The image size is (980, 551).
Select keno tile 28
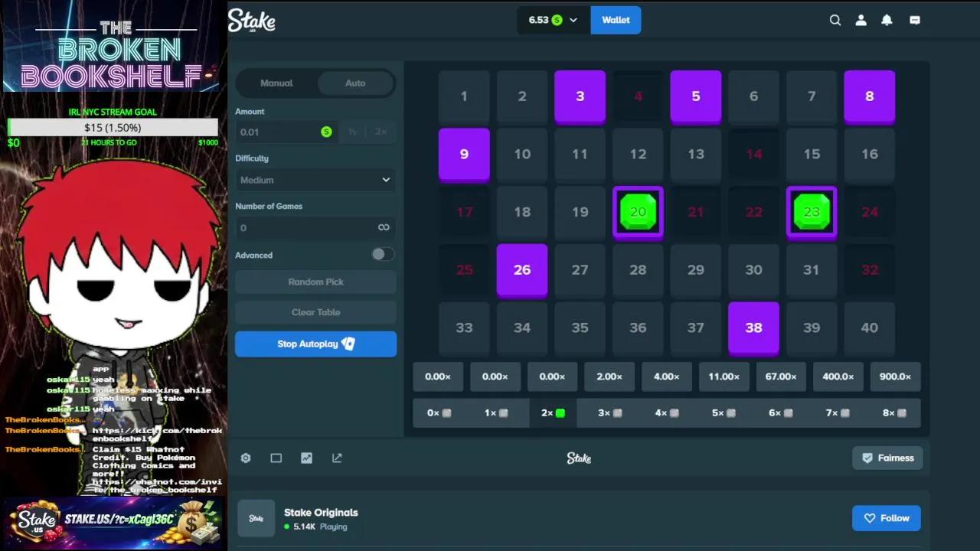[x=638, y=270]
